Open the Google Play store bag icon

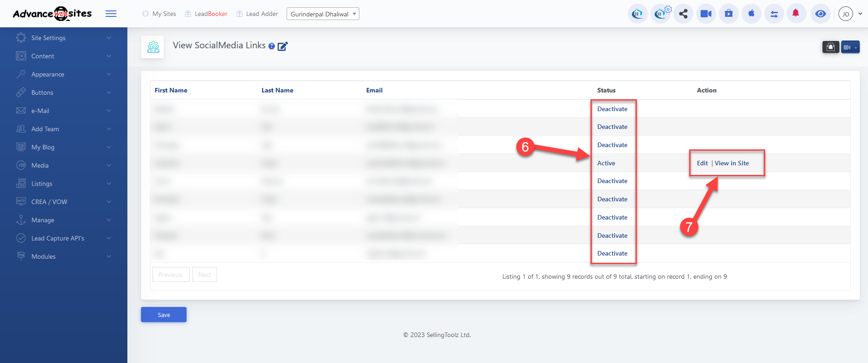point(728,14)
